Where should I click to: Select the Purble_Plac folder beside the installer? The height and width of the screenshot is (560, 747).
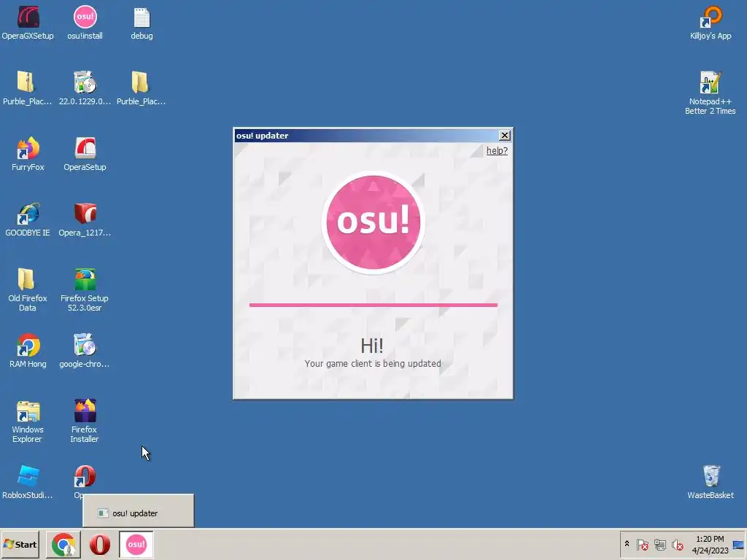(141, 88)
